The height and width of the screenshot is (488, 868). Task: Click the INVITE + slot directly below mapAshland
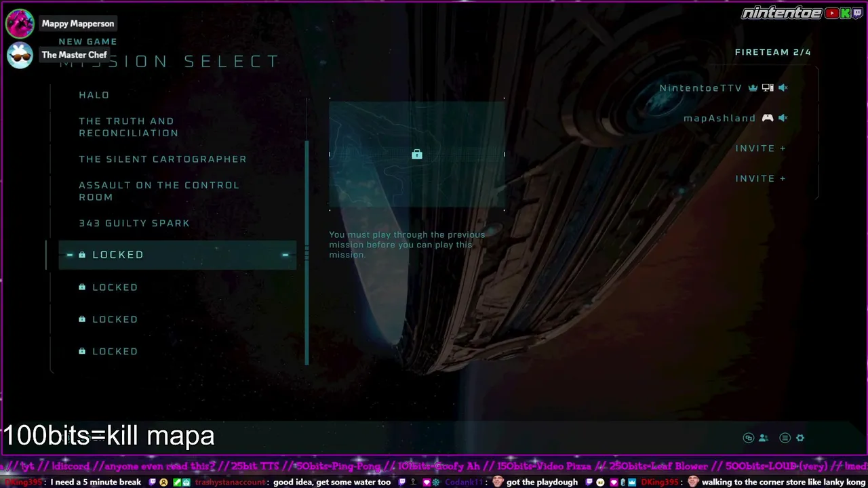tap(760, 148)
